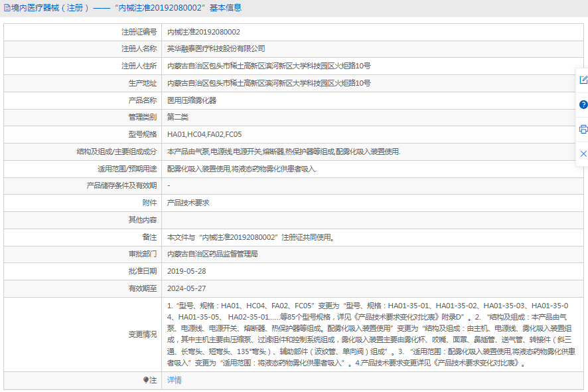Click the 变更情况 change details paragraph
Viewport: 588px width, 392px height.
pyautogui.click(x=371, y=335)
